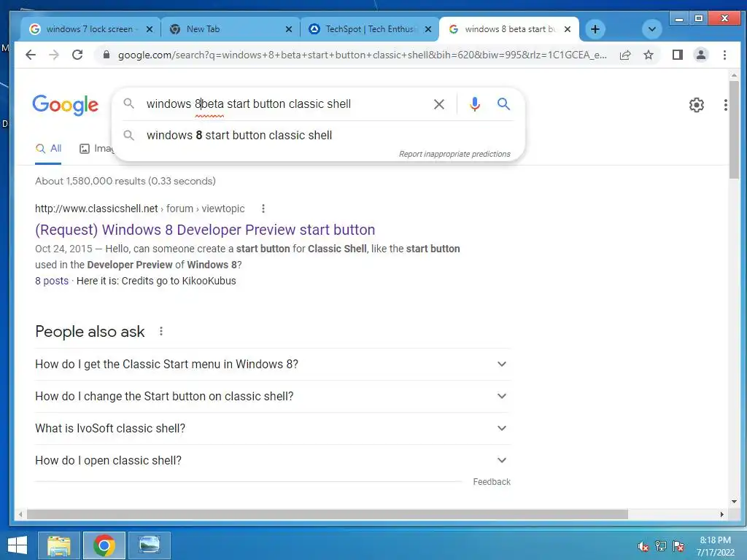Click inside the Google search field
Image resolution: width=747 pixels, height=560 pixels.
(286, 104)
